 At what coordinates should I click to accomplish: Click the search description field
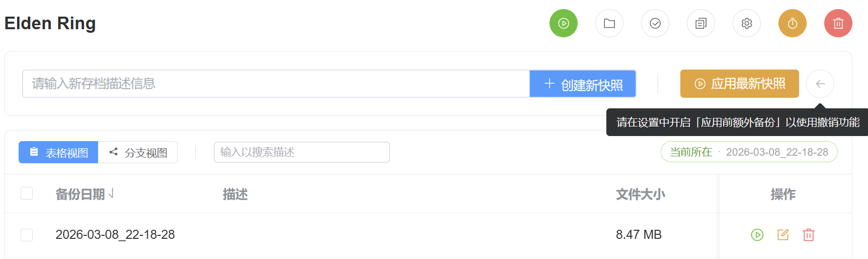[x=301, y=152]
